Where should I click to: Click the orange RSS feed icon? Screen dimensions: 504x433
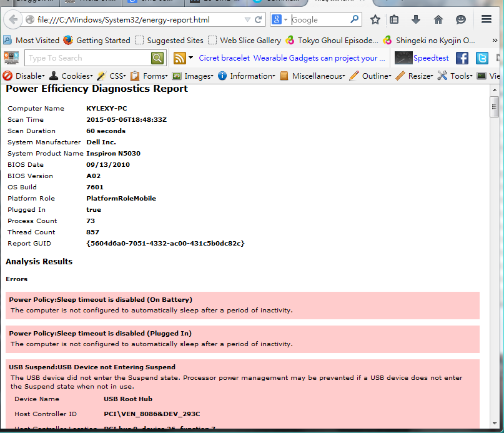[x=179, y=58]
